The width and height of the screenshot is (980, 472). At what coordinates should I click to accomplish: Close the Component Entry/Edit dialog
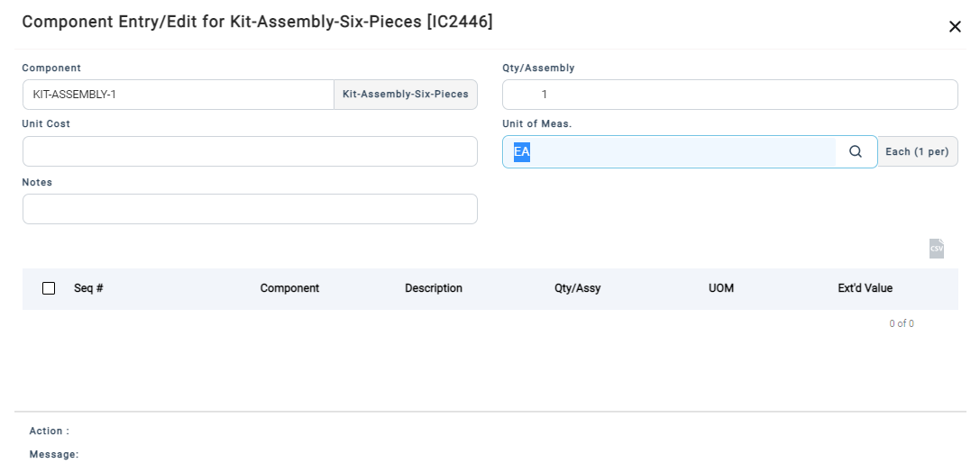point(955,27)
